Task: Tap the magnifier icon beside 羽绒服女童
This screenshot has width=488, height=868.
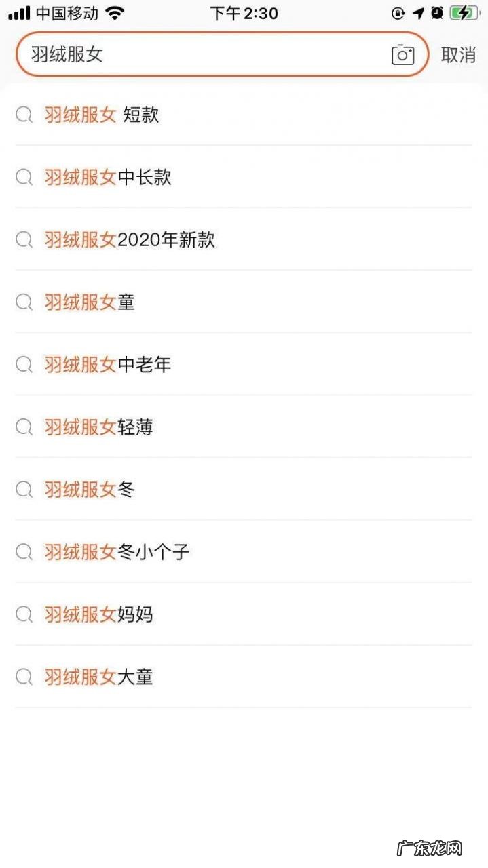Action: point(24,302)
